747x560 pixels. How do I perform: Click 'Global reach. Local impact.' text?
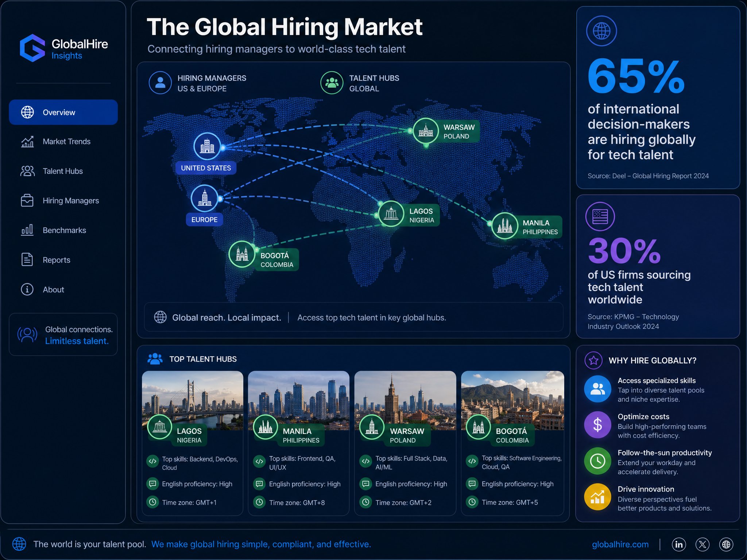pos(227,318)
